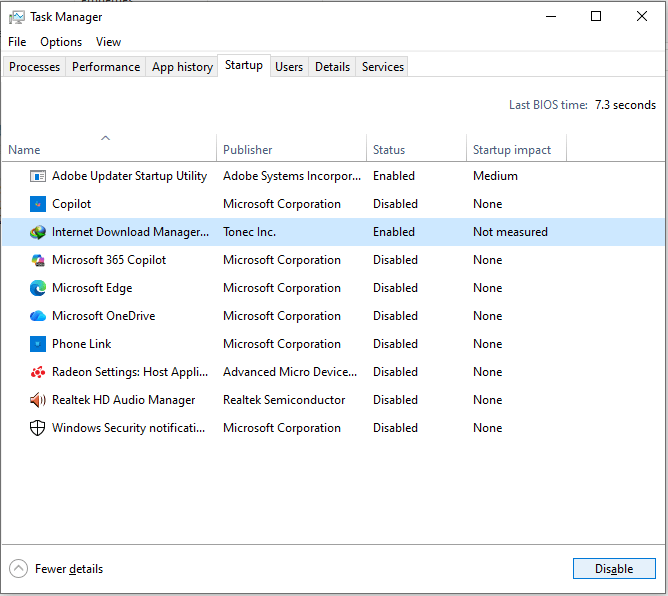Click the Microsoft 365 Copilot icon
This screenshot has height=596, width=668.
click(38, 260)
